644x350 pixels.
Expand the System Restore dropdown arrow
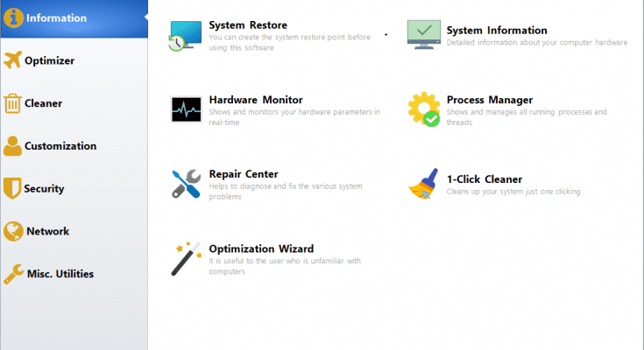[386, 36]
